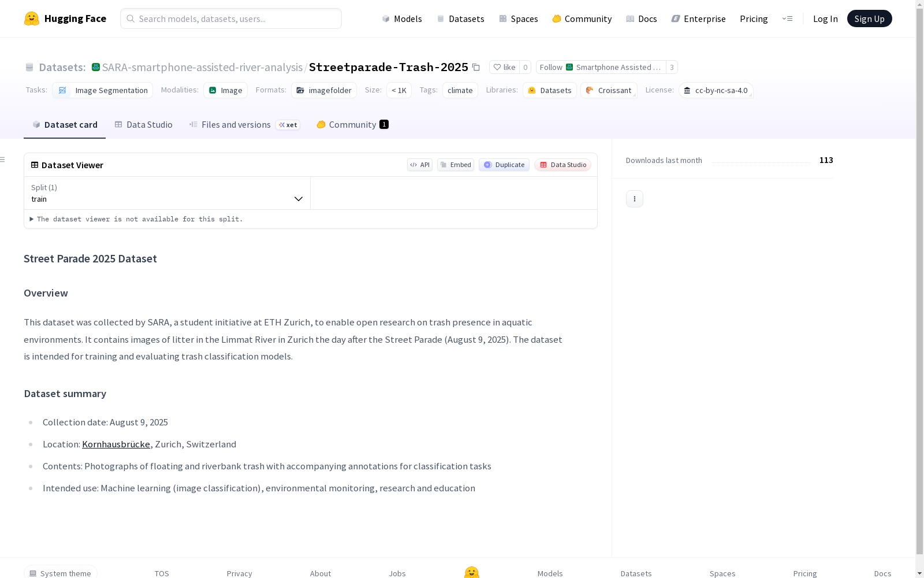The height and width of the screenshot is (578, 924).
Task: Open the System theme selector
Action: pos(61,573)
